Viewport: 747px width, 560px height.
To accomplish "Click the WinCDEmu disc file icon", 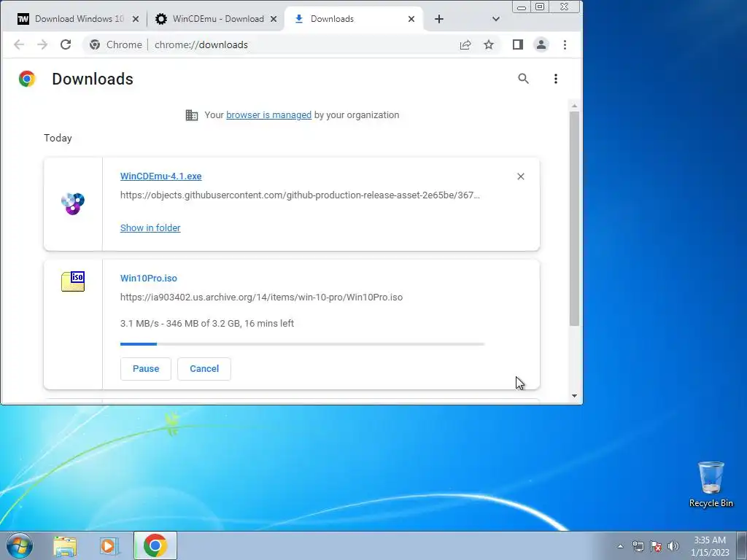I will coord(73,204).
